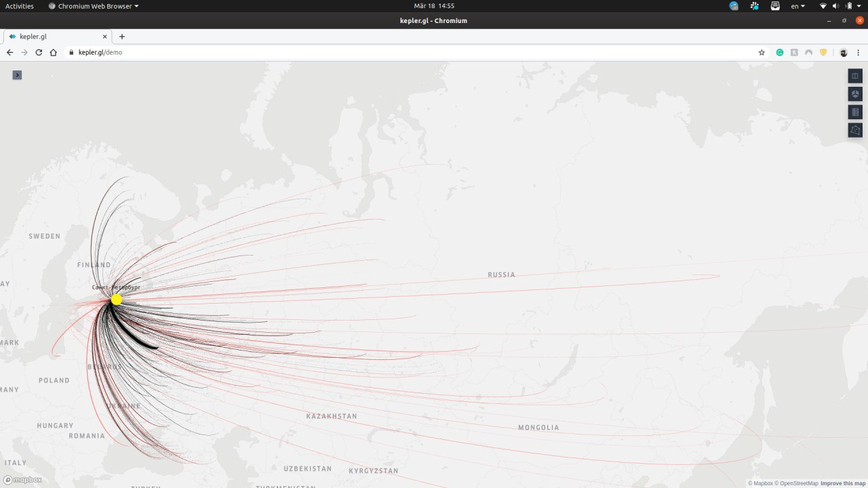Expand the system menu arrow
The height and width of the screenshot is (488, 868).
tap(860, 6)
